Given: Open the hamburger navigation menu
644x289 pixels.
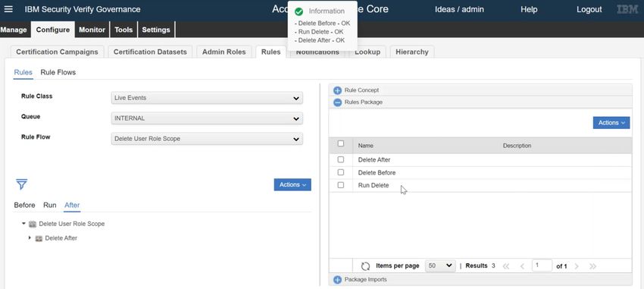Looking at the screenshot, I should pos(8,9).
